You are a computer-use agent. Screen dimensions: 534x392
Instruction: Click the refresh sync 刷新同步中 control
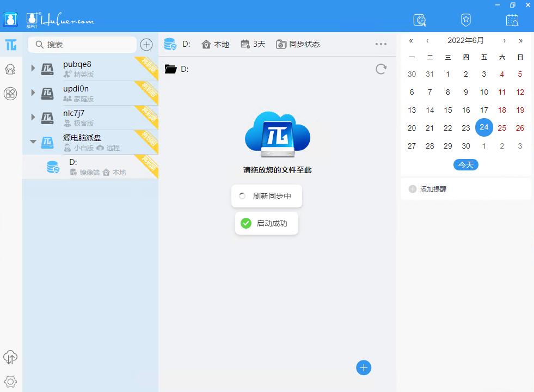click(266, 195)
